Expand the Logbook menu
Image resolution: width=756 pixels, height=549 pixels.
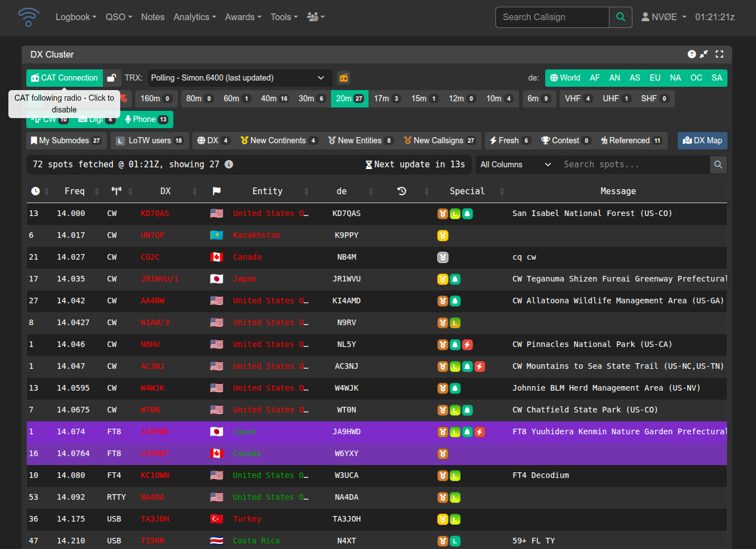click(x=76, y=17)
